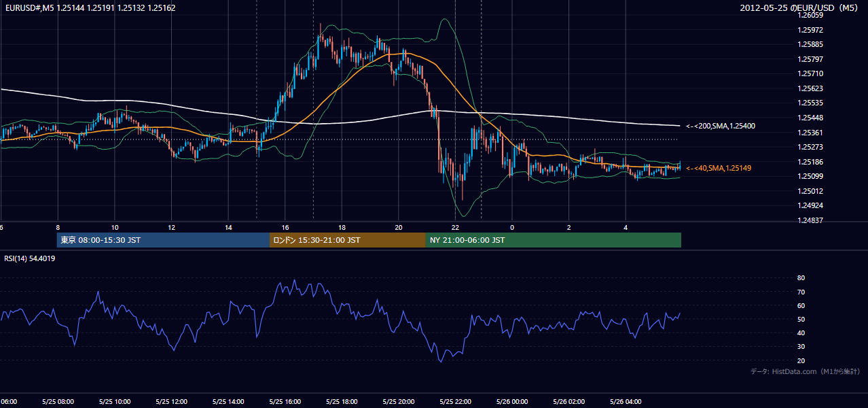The height and width of the screenshot is (408, 868).
Task: Click price axis value 1.26059
Action: (x=811, y=15)
